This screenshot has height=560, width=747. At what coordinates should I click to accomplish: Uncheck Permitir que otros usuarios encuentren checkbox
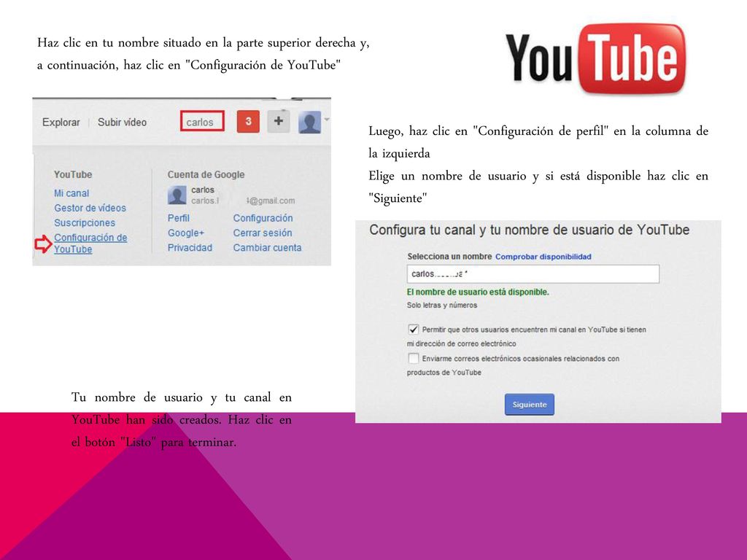413,329
